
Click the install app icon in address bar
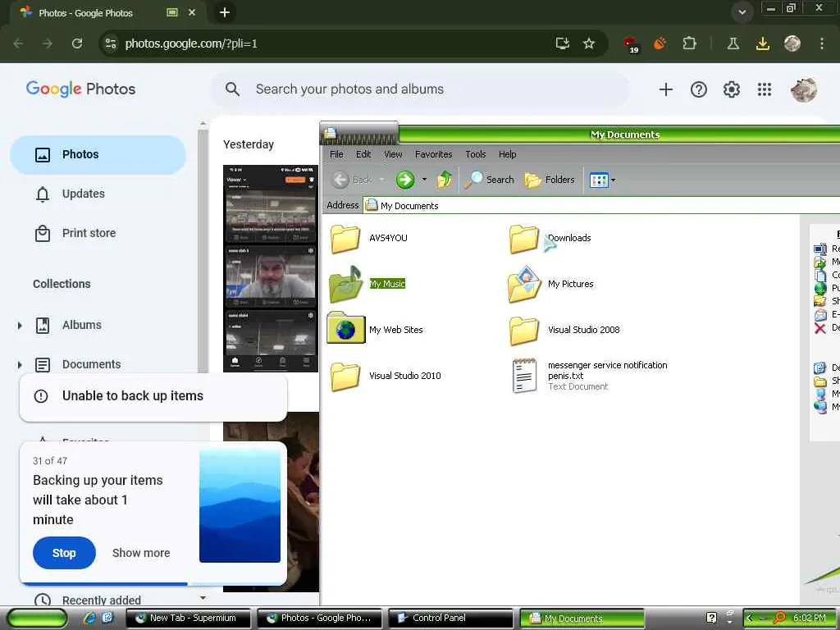click(563, 43)
